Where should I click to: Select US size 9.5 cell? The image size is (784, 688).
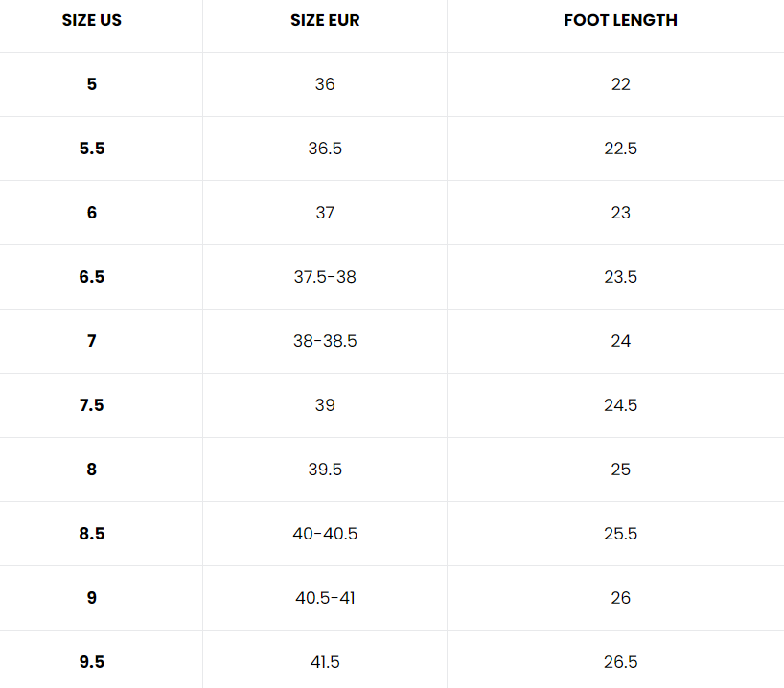pyautogui.click(x=92, y=662)
